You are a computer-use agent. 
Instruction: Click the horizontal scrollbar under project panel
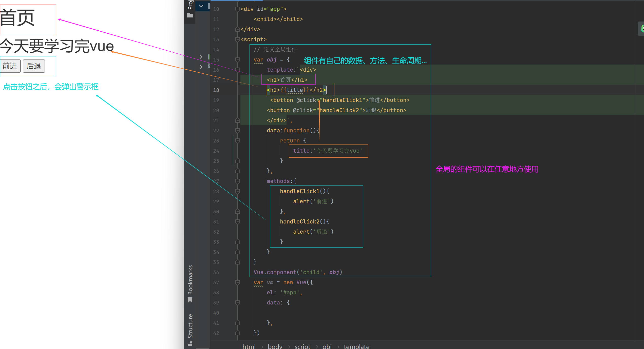coord(202,348)
